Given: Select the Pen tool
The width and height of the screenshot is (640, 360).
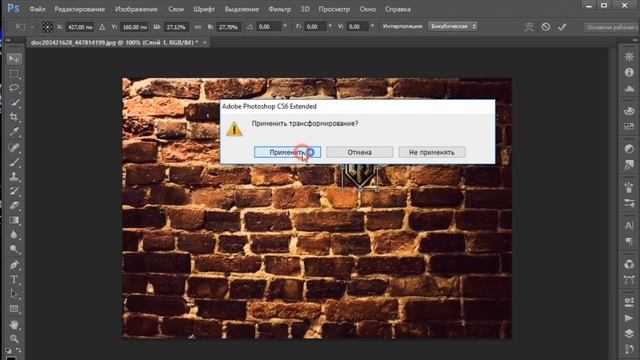Looking at the screenshot, I should 14,264.
